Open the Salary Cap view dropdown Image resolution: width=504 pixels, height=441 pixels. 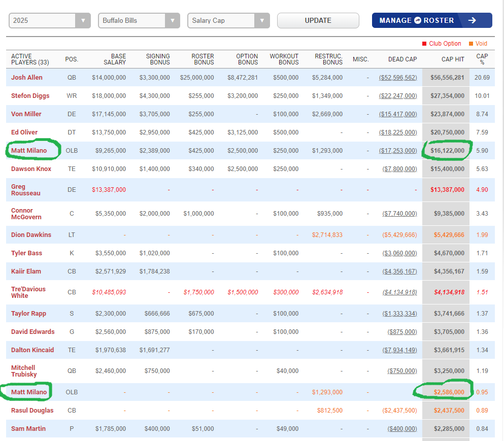coord(228,21)
